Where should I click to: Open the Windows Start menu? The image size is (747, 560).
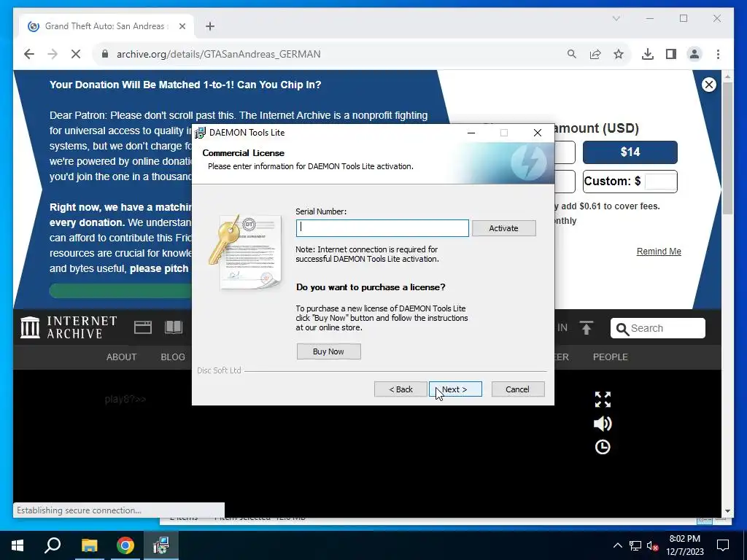click(x=18, y=545)
